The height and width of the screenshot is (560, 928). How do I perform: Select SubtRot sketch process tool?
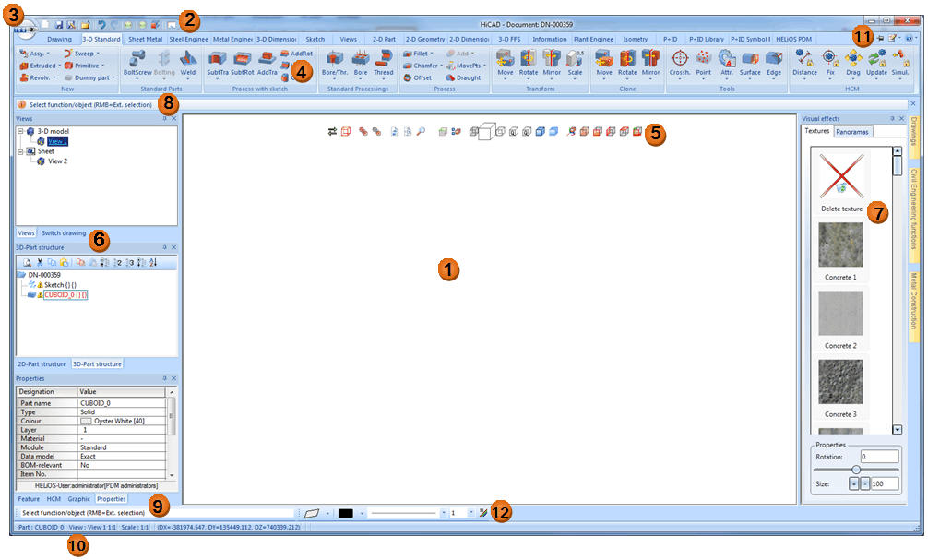[242, 63]
